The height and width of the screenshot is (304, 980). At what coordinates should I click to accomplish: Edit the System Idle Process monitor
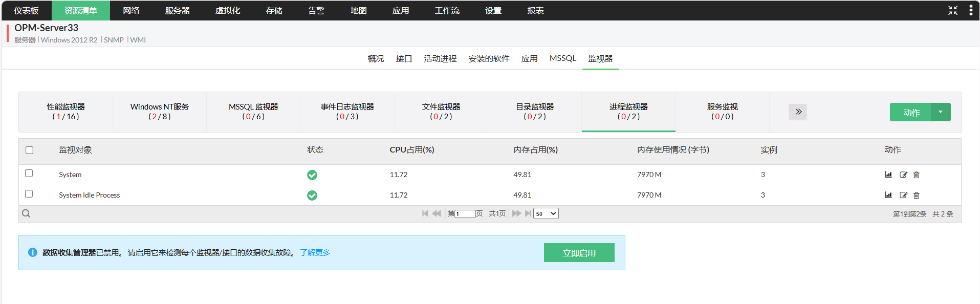(903, 195)
